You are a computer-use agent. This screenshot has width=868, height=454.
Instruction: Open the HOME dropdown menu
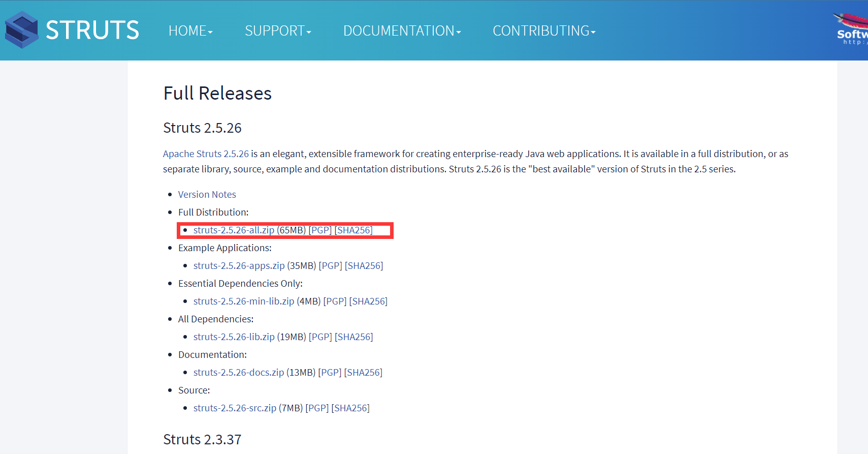(190, 31)
